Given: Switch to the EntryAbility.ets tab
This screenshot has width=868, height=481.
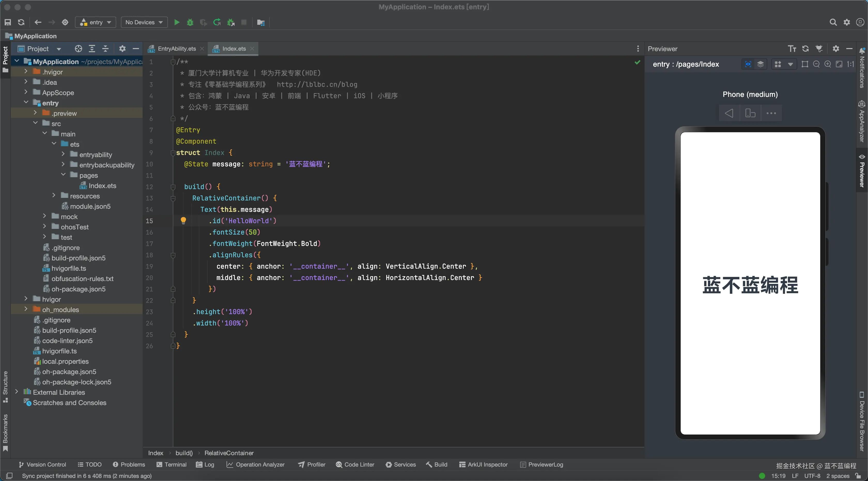Looking at the screenshot, I should (x=176, y=49).
